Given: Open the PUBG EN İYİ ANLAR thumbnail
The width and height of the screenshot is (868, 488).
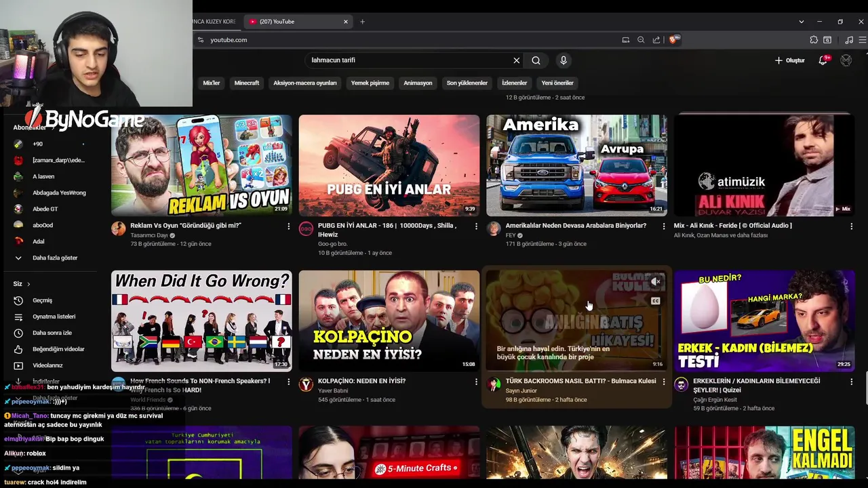Looking at the screenshot, I should coord(389,165).
